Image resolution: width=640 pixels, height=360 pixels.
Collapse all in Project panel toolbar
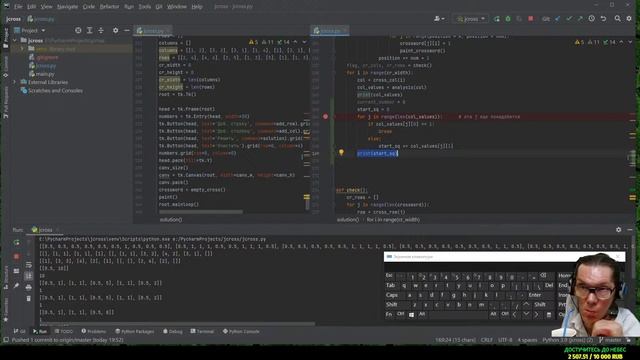pyautogui.click(x=101, y=31)
